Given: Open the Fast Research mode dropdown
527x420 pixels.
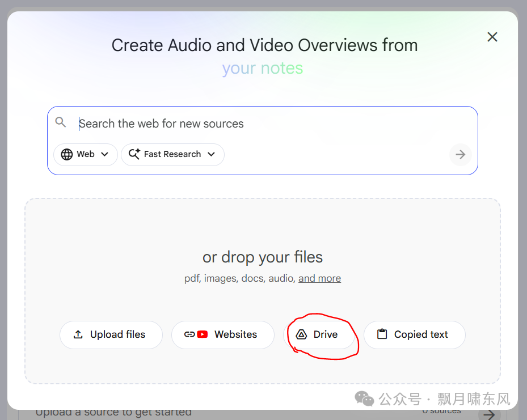Looking at the screenshot, I should 172,154.
